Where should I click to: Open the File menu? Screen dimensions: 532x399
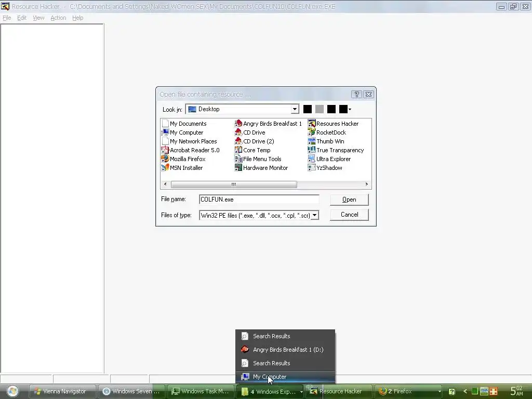tap(7, 18)
